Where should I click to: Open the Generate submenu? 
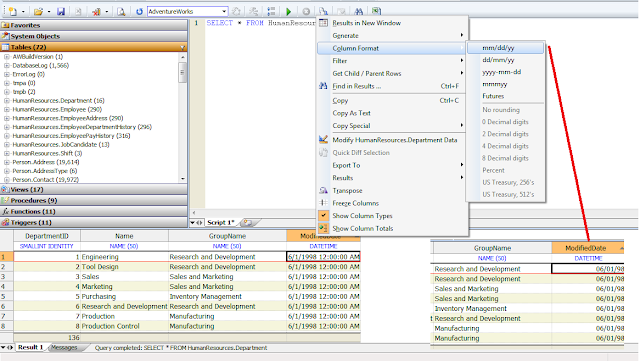click(392, 36)
